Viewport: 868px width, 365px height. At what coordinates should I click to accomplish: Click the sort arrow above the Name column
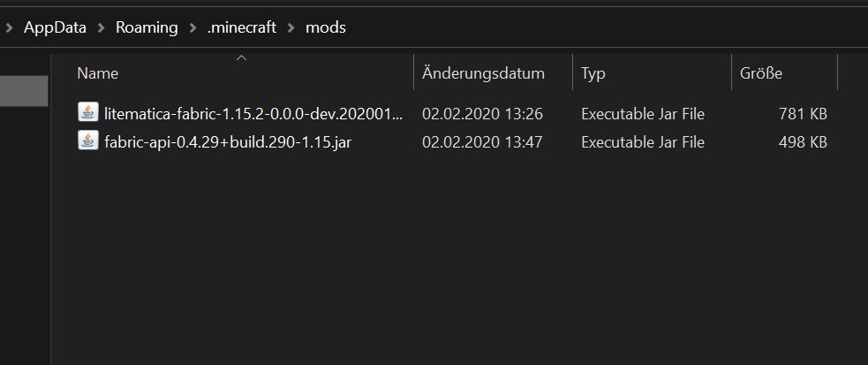coord(241,58)
